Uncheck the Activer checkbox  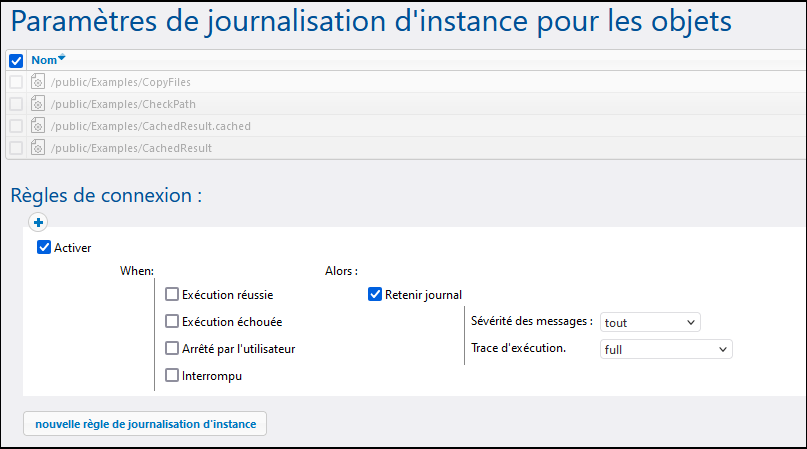pyautogui.click(x=43, y=248)
